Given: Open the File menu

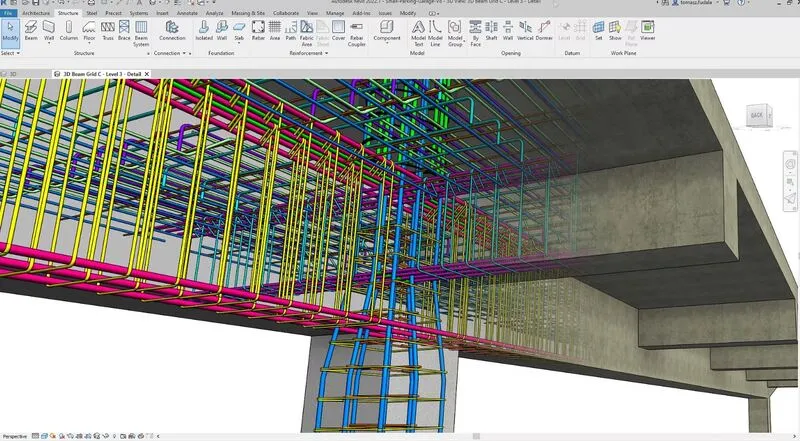Looking at the screenshot, I should click(9, 13).
